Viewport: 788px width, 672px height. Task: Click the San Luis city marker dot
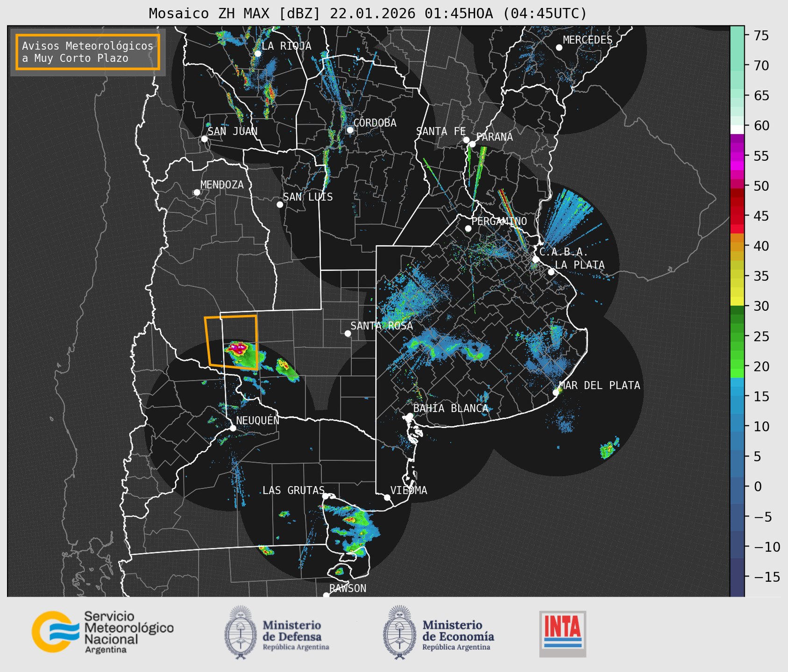tap(280, 205)
